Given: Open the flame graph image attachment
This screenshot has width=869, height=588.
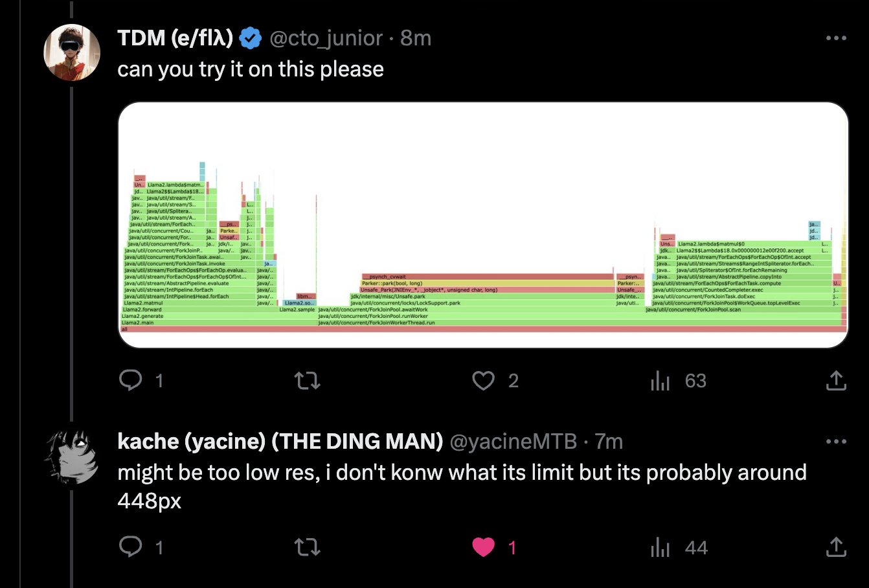Looking at the screenshot, I should pos(484,225).
